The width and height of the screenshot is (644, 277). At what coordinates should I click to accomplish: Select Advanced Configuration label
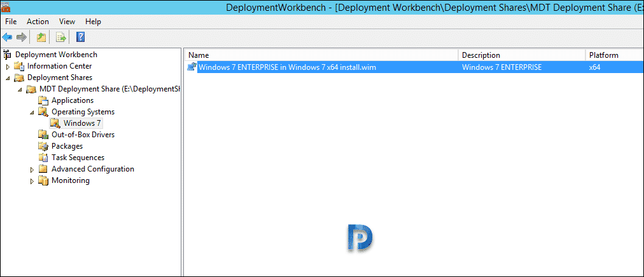click(x=93, y=169)
